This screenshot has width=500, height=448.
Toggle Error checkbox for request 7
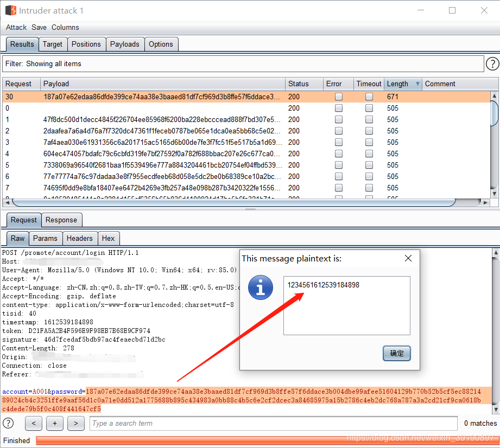click(339, 188)
